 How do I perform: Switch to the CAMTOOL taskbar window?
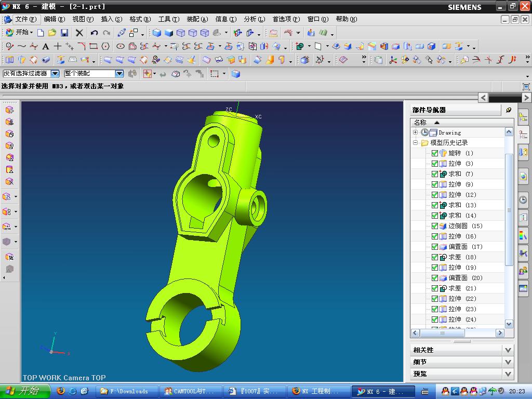click(x=191, y=391)
